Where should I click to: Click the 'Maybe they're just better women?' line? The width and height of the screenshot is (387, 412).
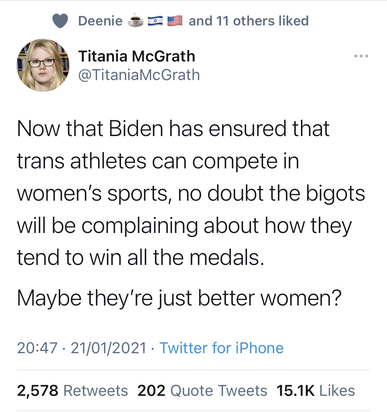coord(179,298)
